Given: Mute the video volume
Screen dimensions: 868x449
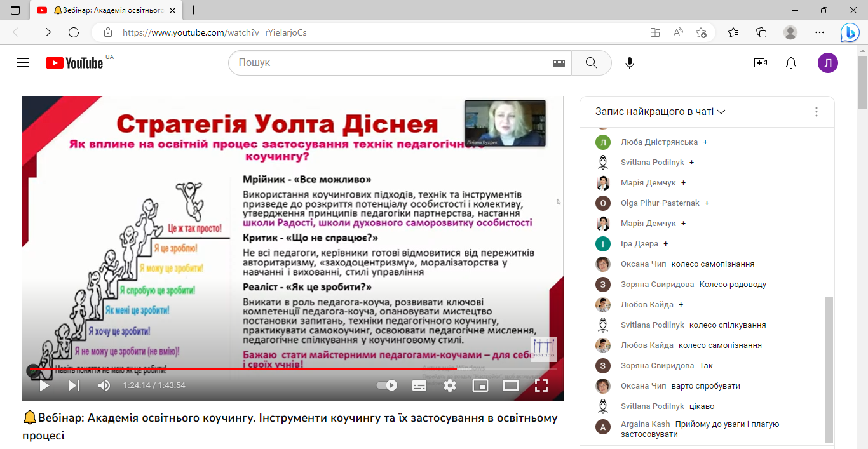Looking at the screenshot, I should [104, 385].
